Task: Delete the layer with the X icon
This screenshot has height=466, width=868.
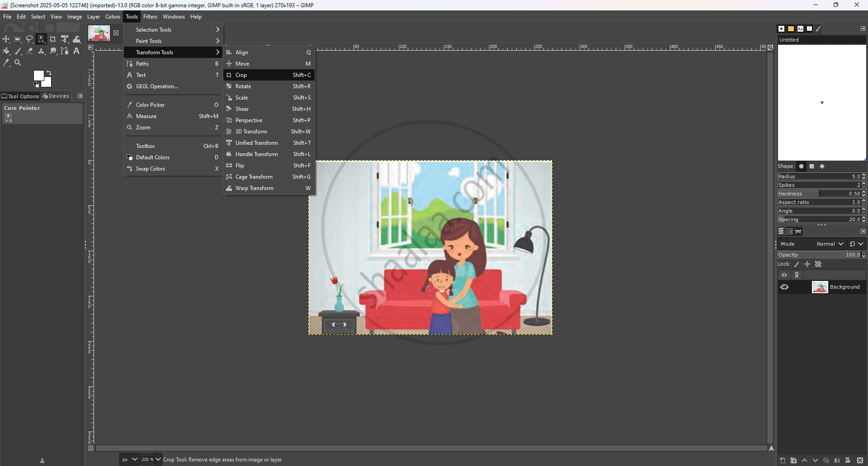Action: 860,460
